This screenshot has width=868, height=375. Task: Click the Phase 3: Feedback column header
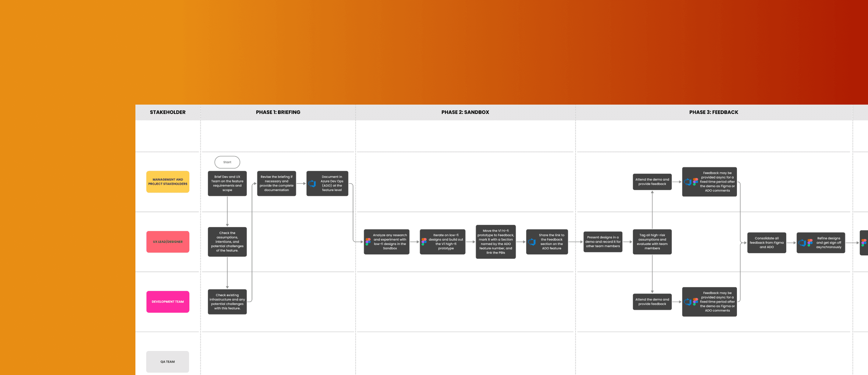point(713,112)
